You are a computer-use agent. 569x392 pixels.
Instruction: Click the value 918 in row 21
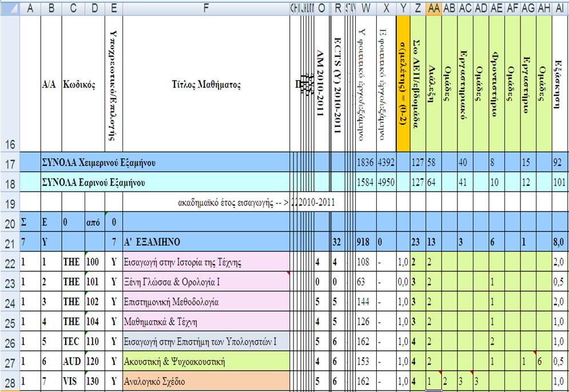tap(366, 242)
